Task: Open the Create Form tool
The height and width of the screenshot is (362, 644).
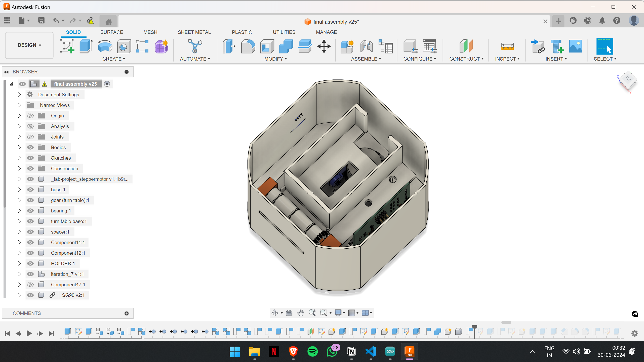Action: point(162,46)
